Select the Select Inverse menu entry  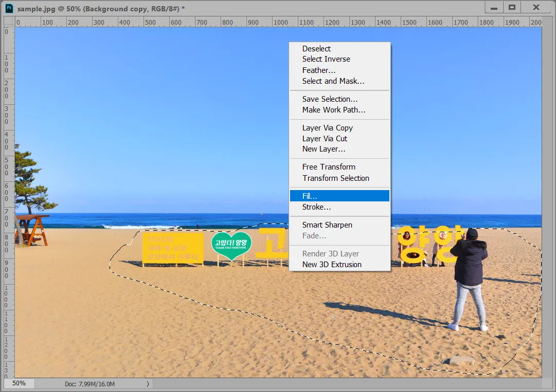339,59
